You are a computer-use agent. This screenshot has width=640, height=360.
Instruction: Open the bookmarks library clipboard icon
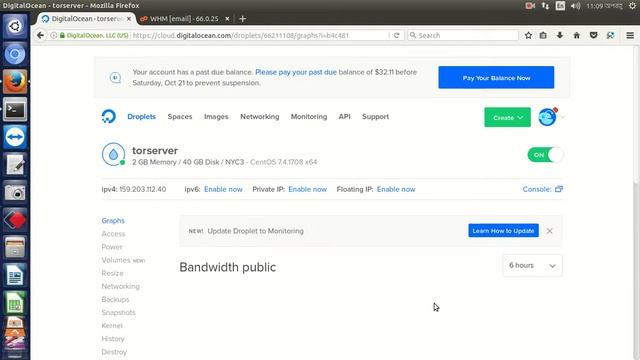tap(543, 36)
